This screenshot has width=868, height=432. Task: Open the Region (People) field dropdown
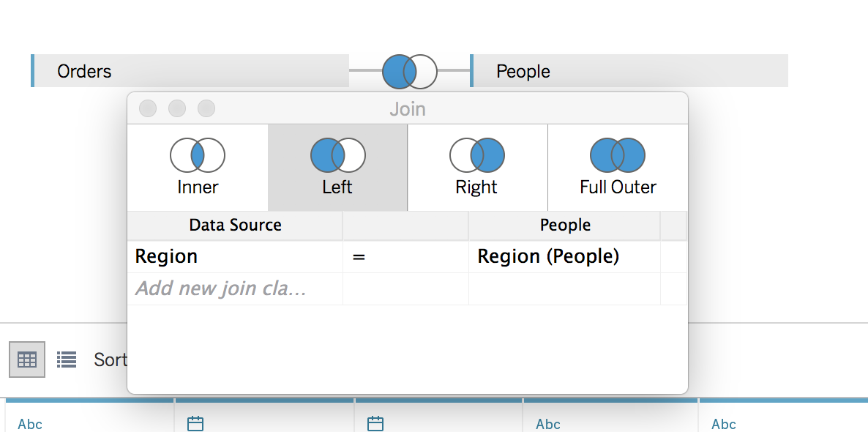coord(564,257)
